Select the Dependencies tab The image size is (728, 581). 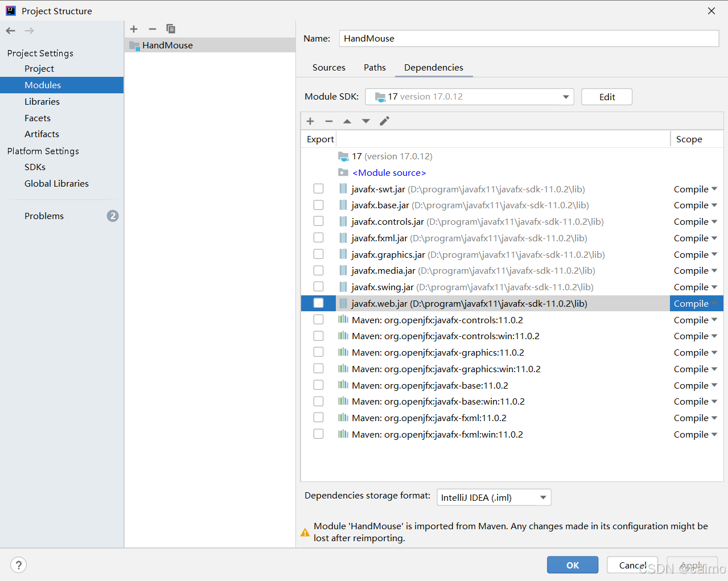434,67
